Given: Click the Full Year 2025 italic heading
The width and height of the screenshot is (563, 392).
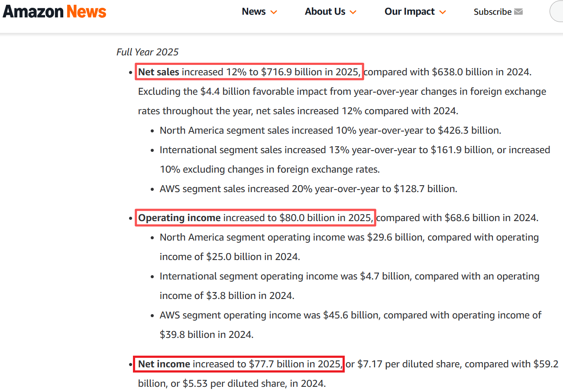Looking at the screenshot, I should tap(147, 52).
